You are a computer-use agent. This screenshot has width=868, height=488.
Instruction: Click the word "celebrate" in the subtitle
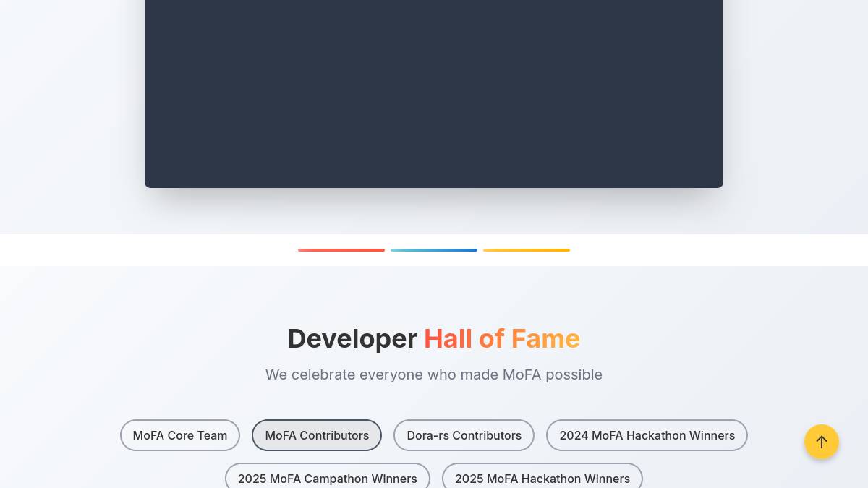pos(323,374)
